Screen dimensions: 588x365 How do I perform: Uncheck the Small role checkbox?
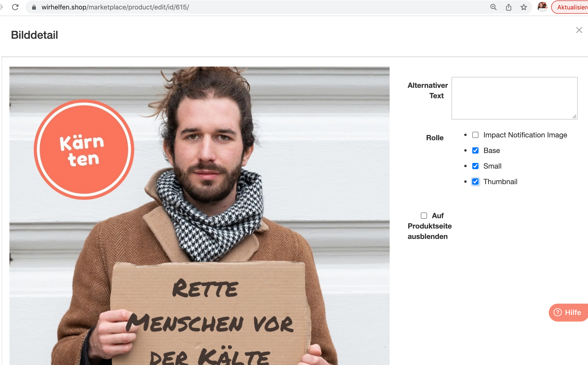point(475,166)
